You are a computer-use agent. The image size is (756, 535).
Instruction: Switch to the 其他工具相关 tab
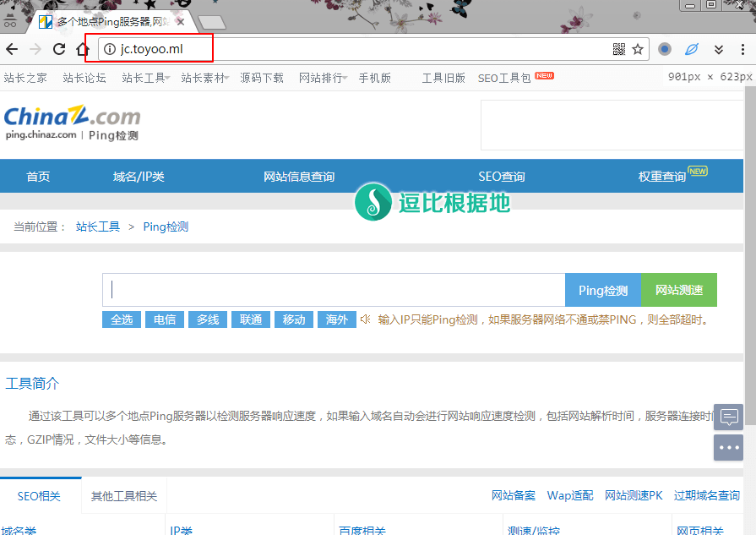click(124, 496)
